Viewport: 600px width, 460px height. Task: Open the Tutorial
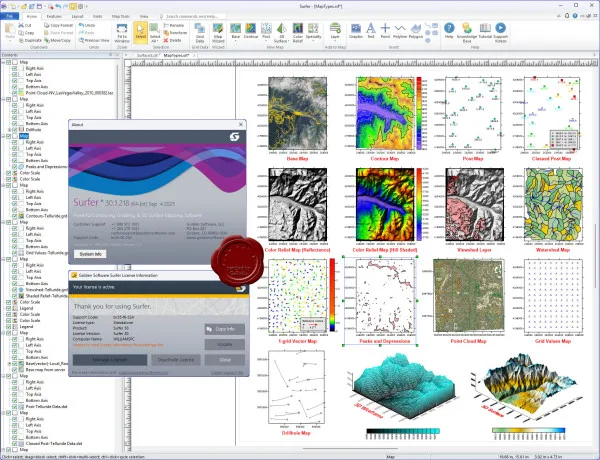click(x=485, y=31)
